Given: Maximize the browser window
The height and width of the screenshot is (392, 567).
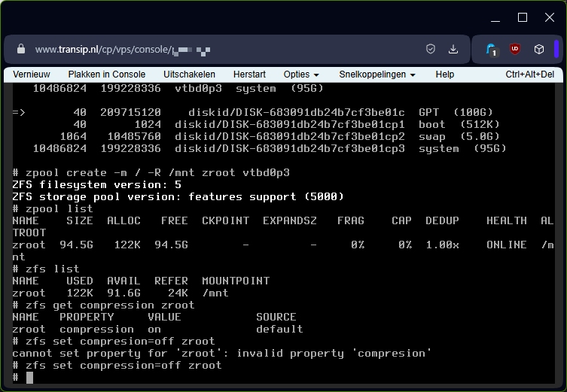Looking at the screenshot, I should pyautogui.click(x=522, y=17).
